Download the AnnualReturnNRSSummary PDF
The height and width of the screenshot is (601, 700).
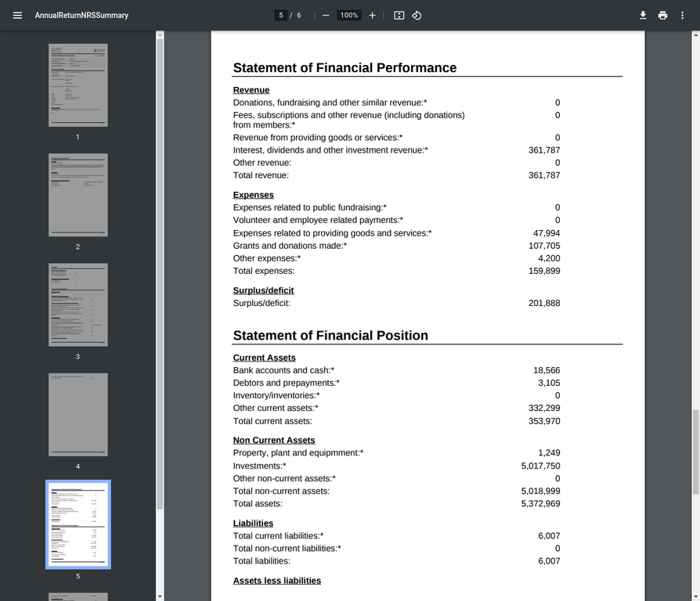pyautogui.click(x=643, y=15)
